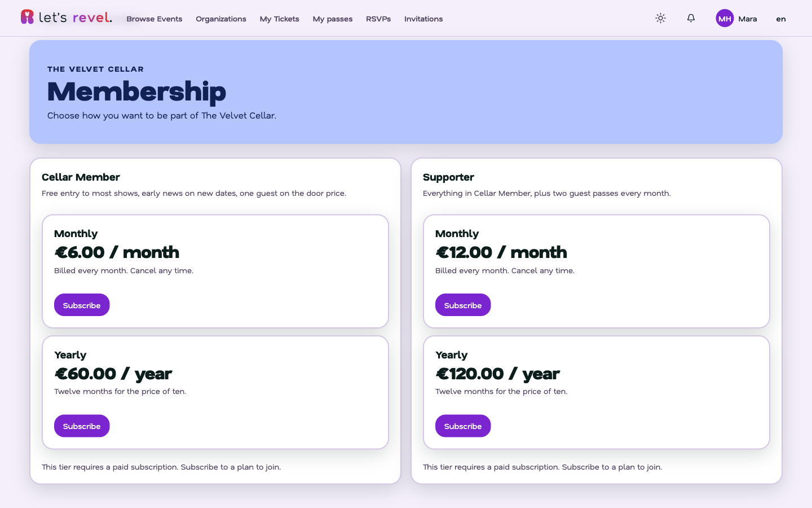
Task: Open the Organizations page
Action: [x=221, y=19]
